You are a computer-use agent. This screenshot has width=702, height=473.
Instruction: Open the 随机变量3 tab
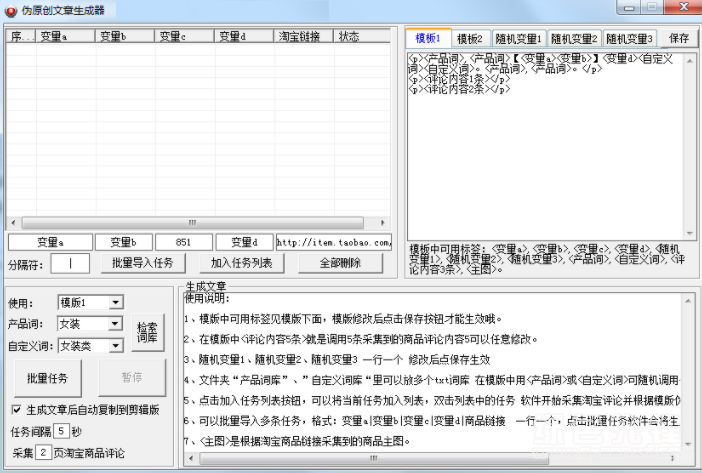point(629,39)
